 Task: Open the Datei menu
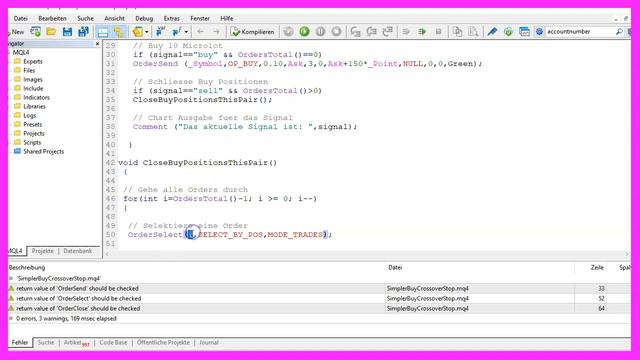point(20,18)
